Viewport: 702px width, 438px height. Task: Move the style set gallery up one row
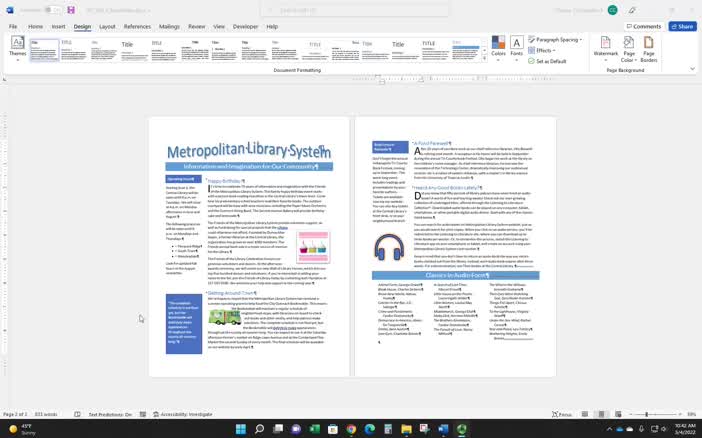(x=484, y=42)
